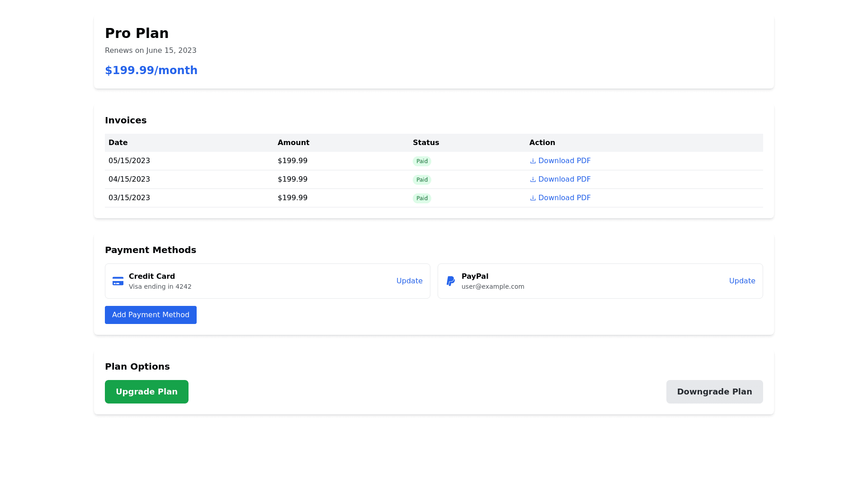
Task: Update the PayPal payment method
Action: point(742,281)
